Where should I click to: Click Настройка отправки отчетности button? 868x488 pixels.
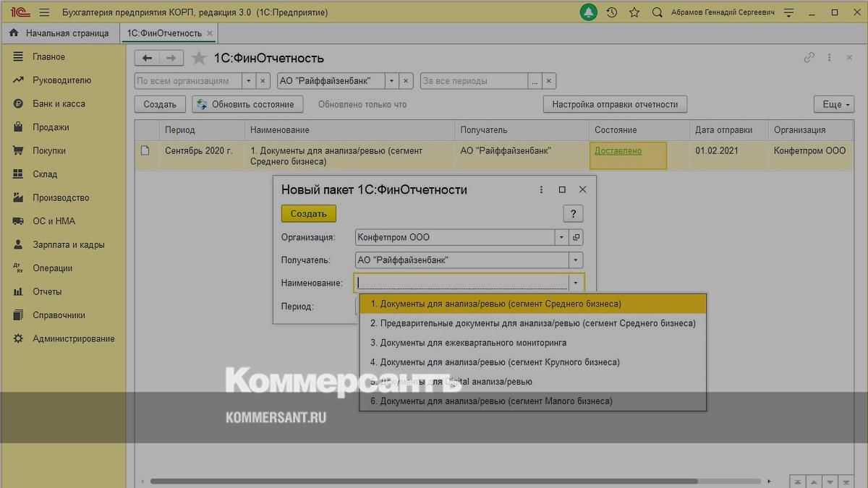(x=615, y=104)
